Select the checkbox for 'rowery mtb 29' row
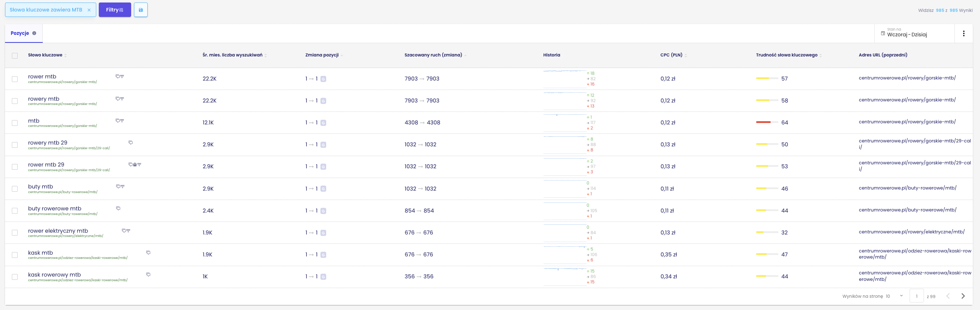980x310 pixels. click(15, 145)
